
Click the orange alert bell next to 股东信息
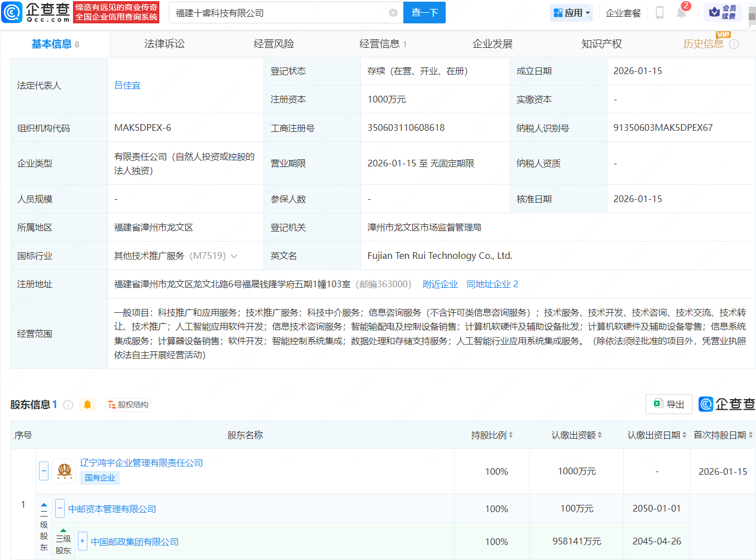(x=87, y=405)
